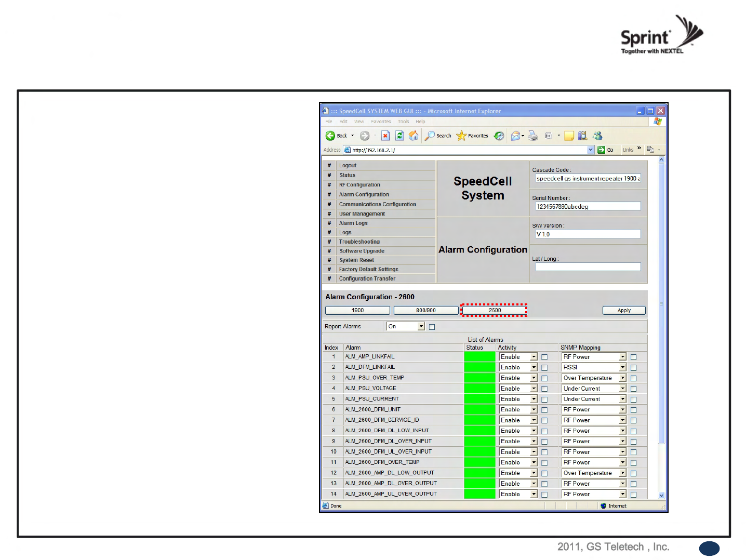This screenshot has width=746, height=560.
Task: Open the RF Configuration menu item
Action: click(x=359, y=185)
